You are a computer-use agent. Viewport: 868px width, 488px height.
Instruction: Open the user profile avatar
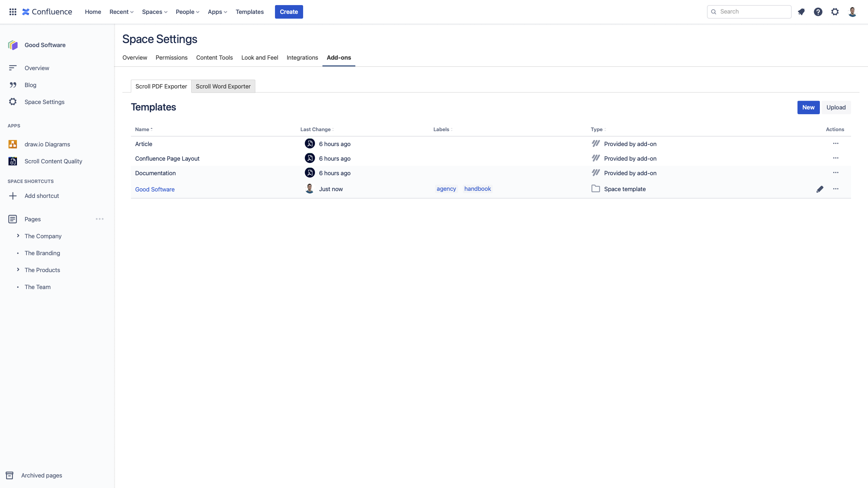(852, 12)
